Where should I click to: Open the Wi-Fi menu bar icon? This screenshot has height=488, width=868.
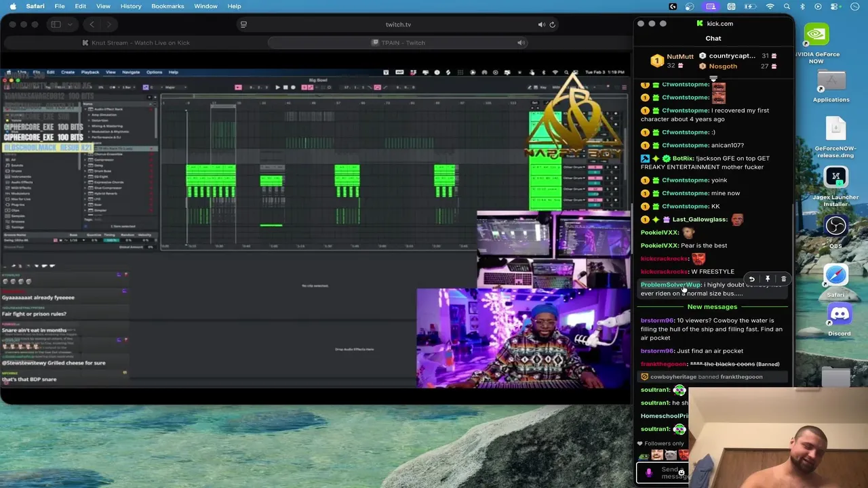pos(770,6)
